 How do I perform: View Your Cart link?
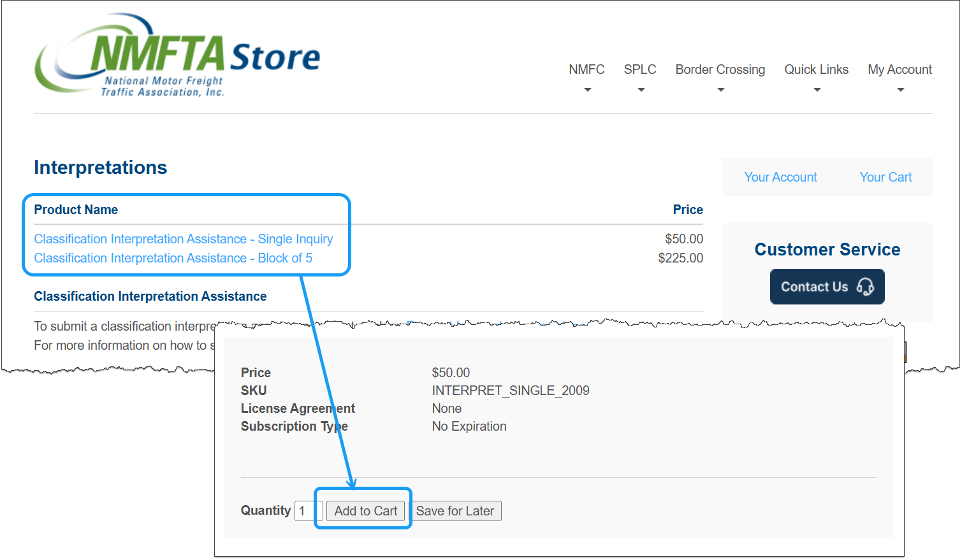click(x=885, y=177)
